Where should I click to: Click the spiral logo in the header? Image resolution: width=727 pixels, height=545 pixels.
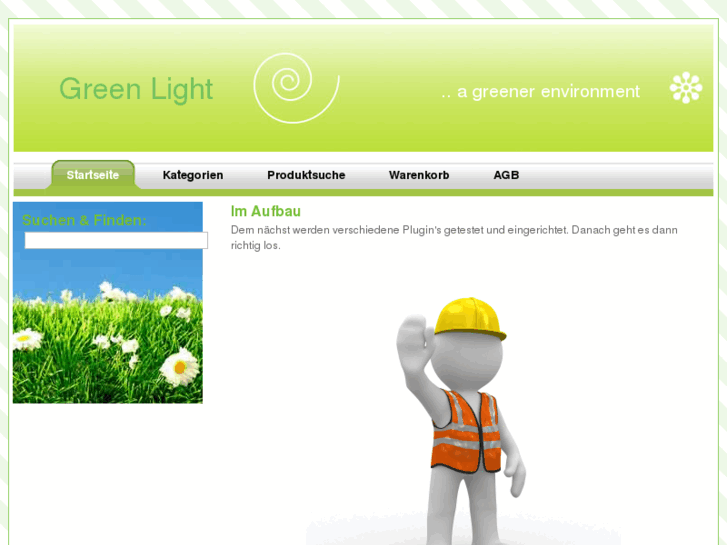(296, 88)
